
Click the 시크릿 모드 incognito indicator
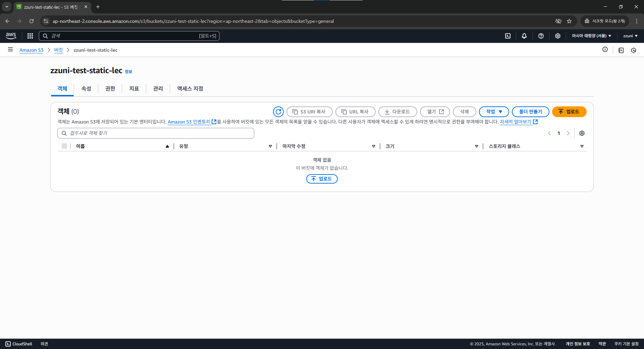[605, 21]
